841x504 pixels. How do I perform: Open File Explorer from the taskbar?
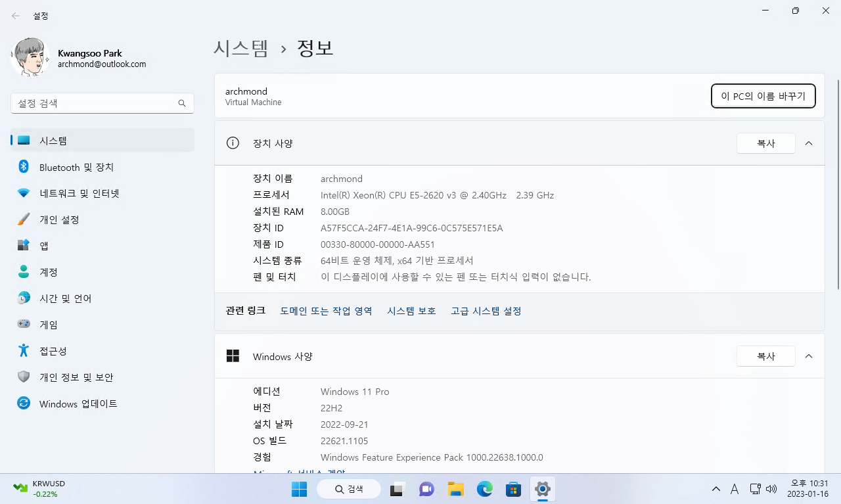click(455, 489)
